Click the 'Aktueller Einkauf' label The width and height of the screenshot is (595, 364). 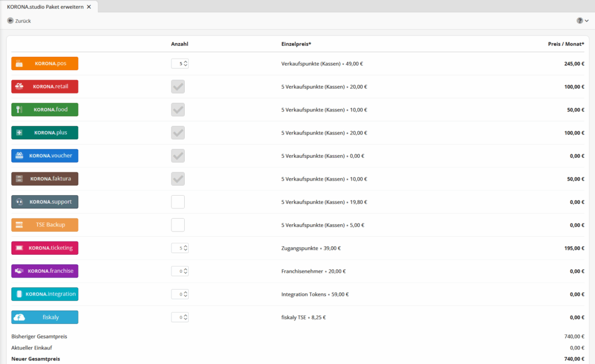31,348
